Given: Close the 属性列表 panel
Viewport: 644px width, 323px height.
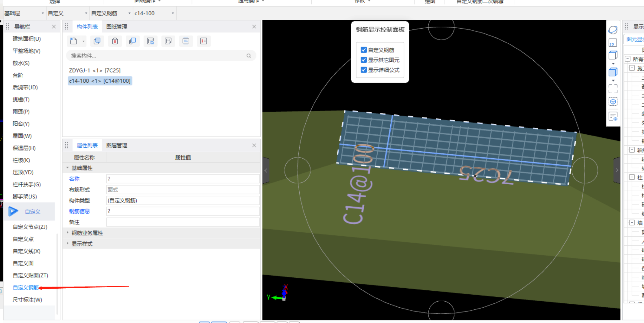Looking at the screenshot, I should coord(254,145).
